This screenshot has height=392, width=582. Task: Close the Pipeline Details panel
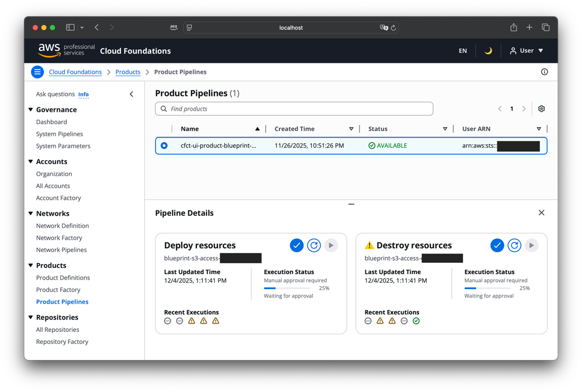point(541,213)
